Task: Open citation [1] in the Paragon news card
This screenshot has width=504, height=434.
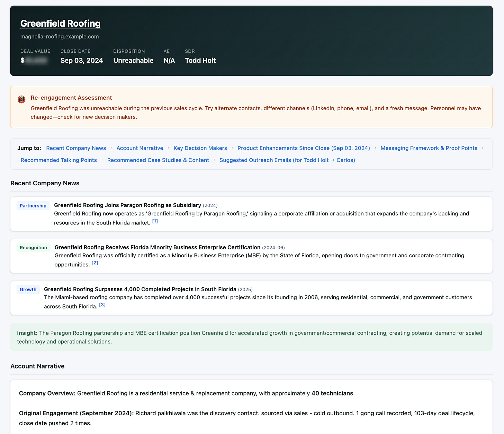Action: [x=155, y=221]
